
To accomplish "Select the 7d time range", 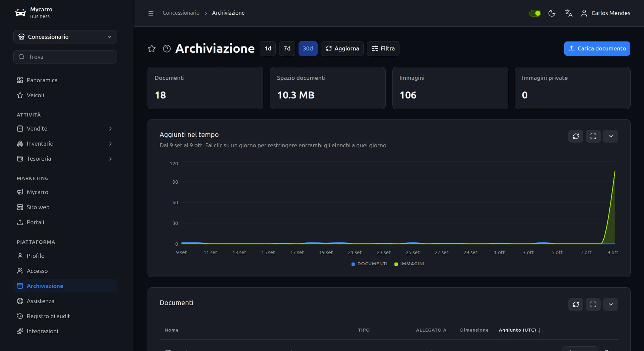I will (x=287, y=49).
